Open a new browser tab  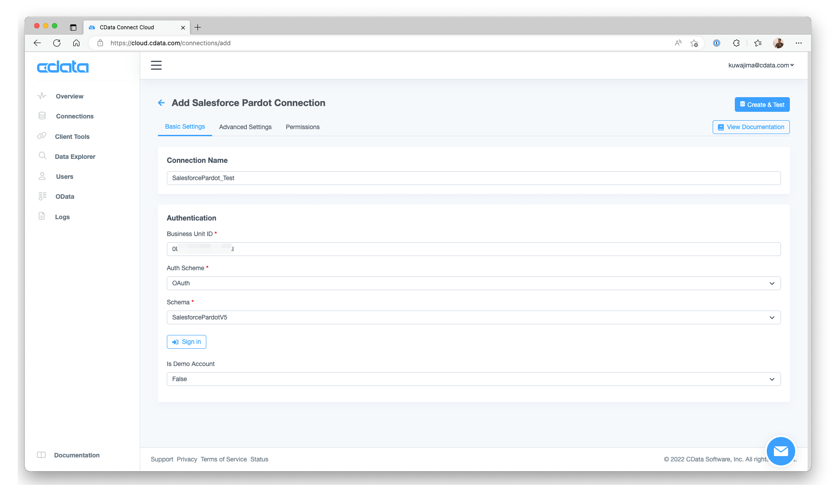tap(198, 27)
